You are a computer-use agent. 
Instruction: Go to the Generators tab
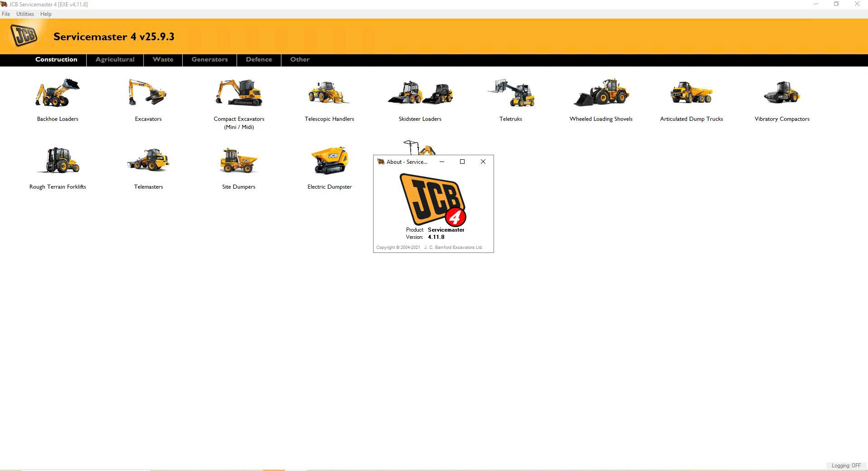point(210,59)
